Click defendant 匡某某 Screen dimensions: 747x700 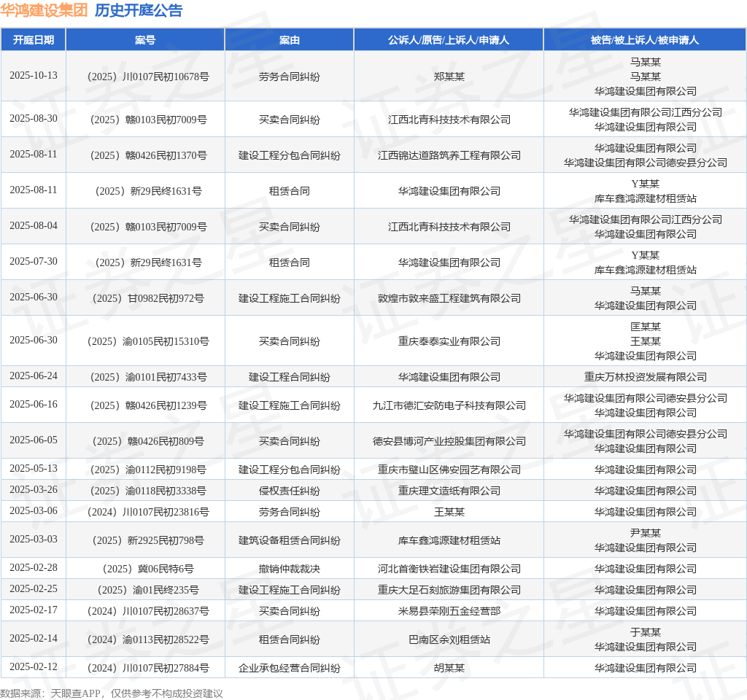(x=645, y=327)
